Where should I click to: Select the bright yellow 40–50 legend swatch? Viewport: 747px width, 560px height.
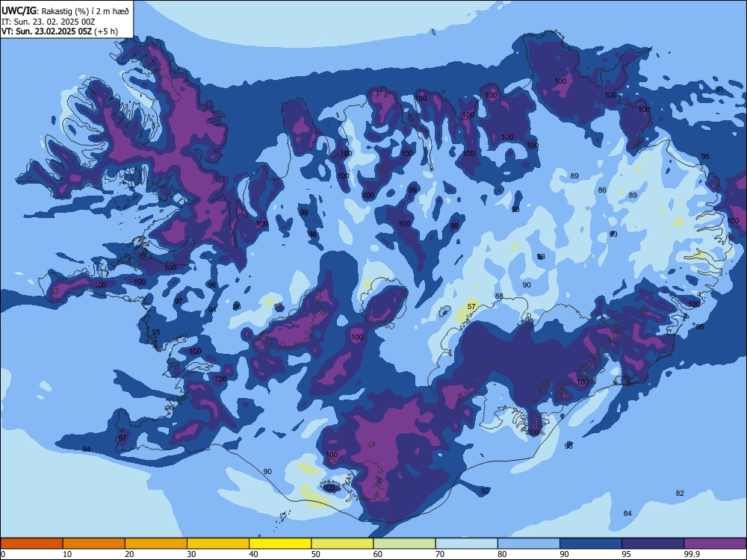coord(280,544)
